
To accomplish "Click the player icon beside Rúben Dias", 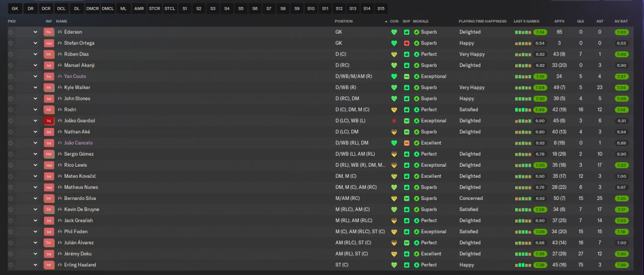I will (60, 54).
